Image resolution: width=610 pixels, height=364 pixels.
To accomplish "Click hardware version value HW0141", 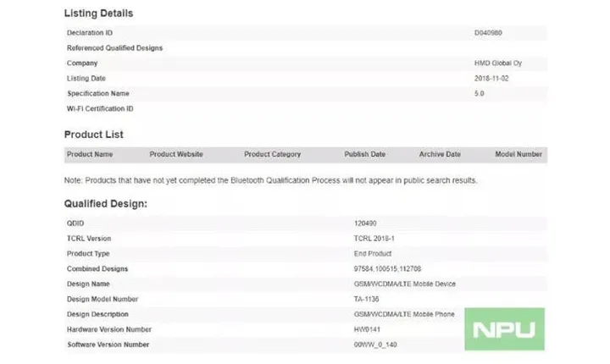I will [368, 329].
